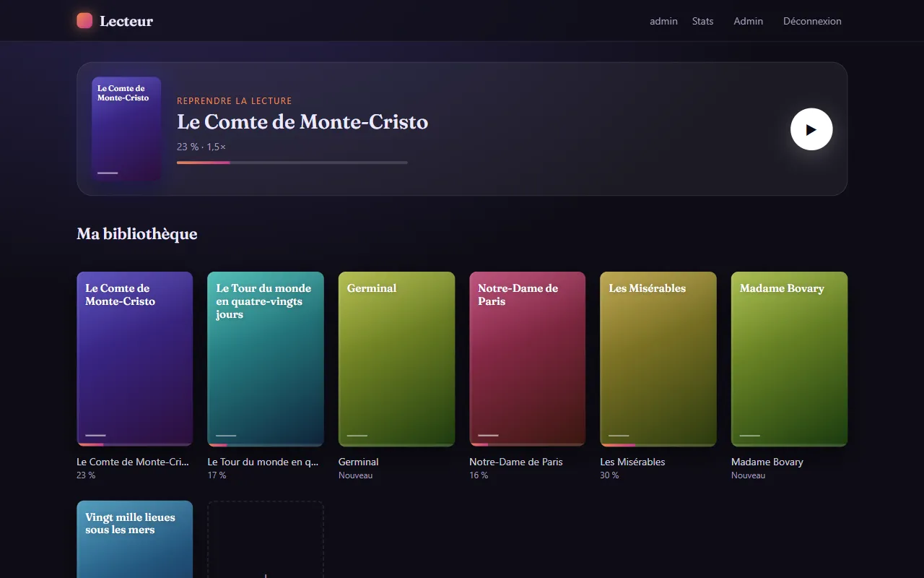This screenshot has width=924, height=578.
Task: Open the Madame Bovary book cover
Action: (x=789, y=359)
